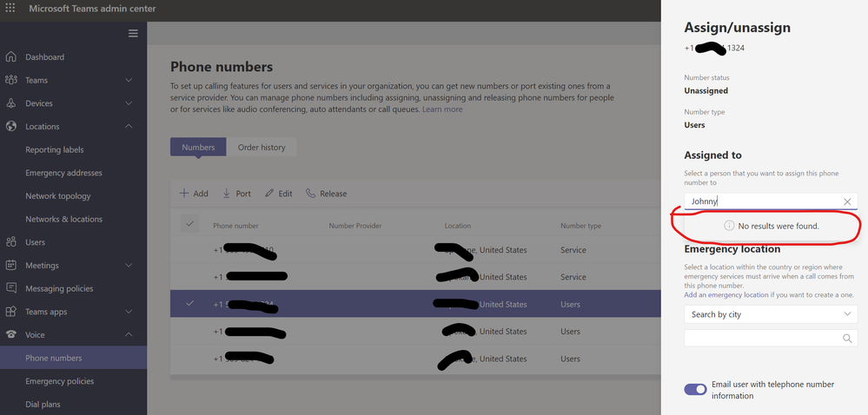Screen dimensions: 868x415
Task: Click the Users icon in sidebar
Action: (10, 242)
